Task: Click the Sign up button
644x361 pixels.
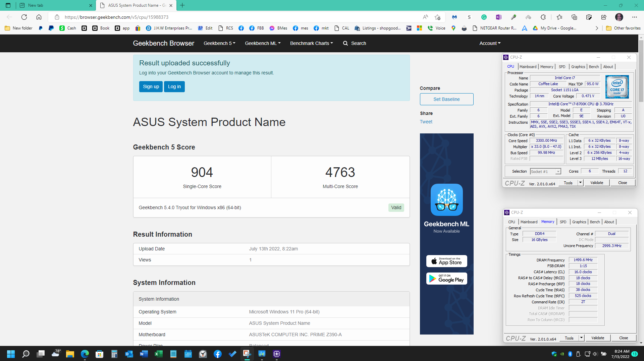Action: [151, 86]
